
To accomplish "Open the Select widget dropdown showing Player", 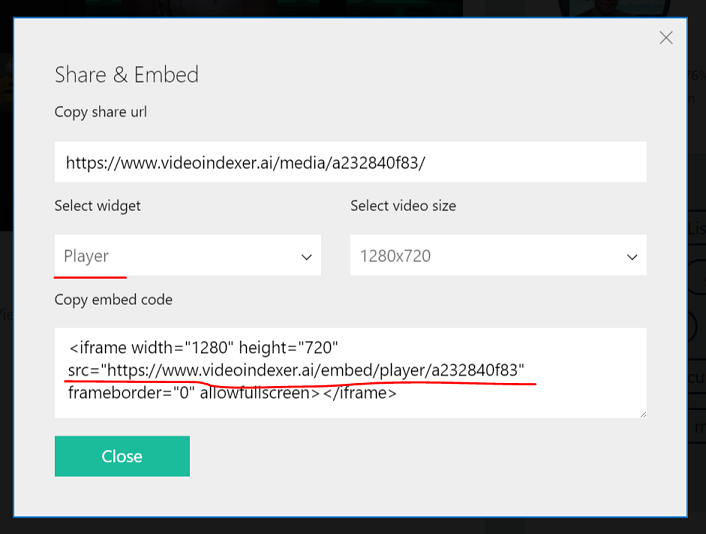I will (188, 255).
